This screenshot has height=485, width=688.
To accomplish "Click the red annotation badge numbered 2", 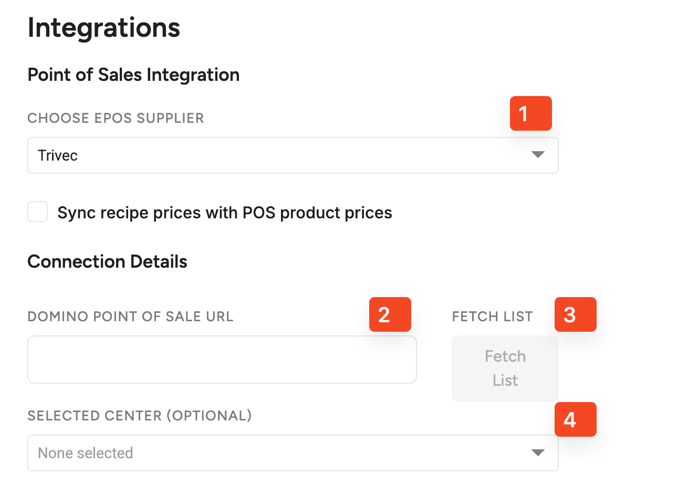I will 390,315.
